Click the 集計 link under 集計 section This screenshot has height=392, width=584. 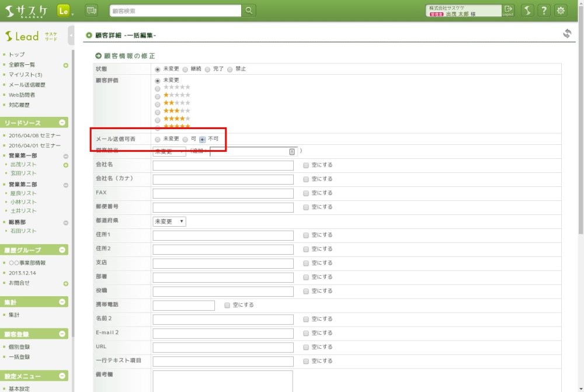coord(14,315)
